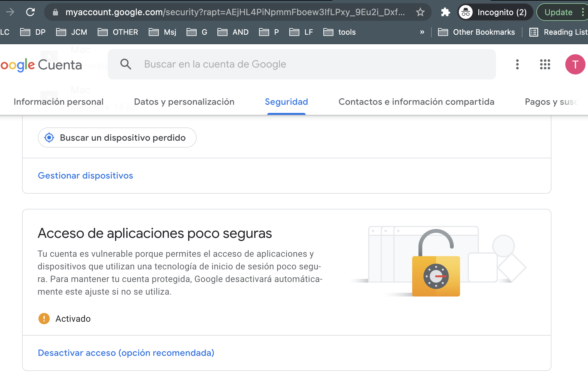
Task: Open the tools bookmarks folder
Action: [339, 32]
